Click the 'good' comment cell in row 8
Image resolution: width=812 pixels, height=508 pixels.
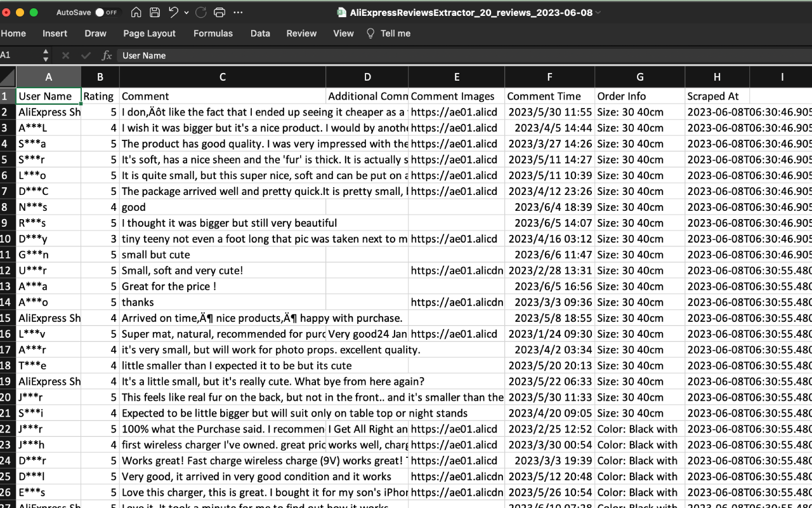click(x=223, y=207)
